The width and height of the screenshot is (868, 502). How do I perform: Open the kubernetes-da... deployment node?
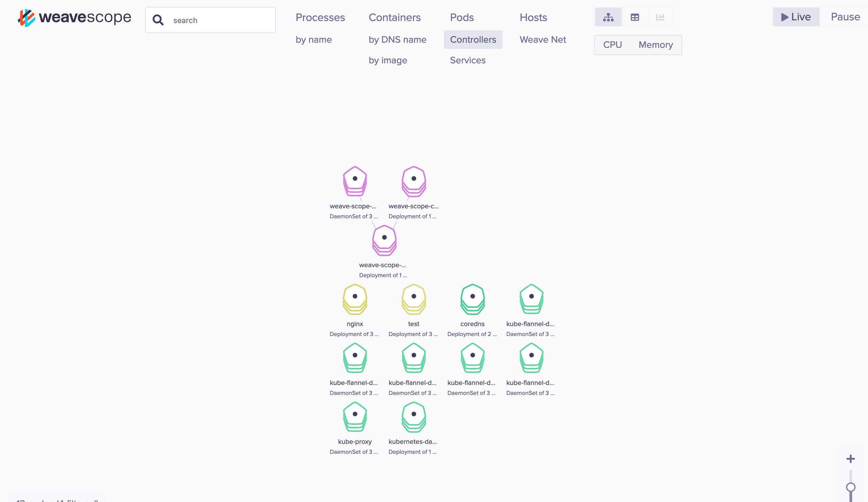[x=414, y=417]
